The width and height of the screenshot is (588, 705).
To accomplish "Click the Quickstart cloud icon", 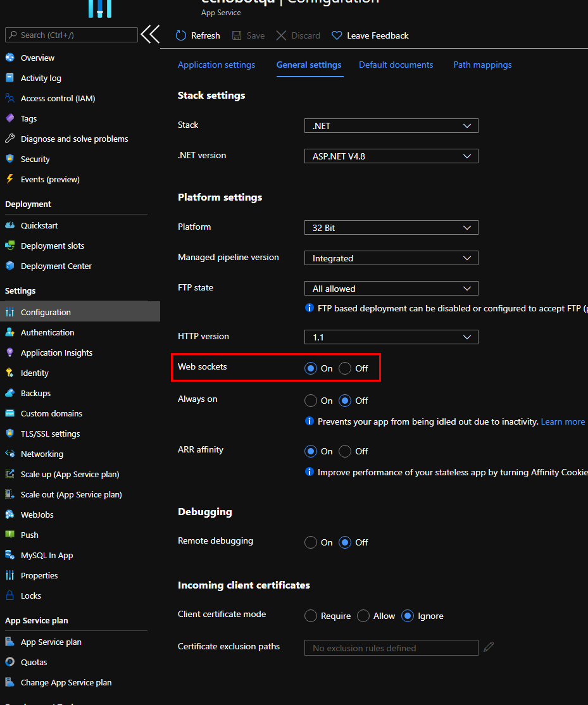I will [10, 225].
